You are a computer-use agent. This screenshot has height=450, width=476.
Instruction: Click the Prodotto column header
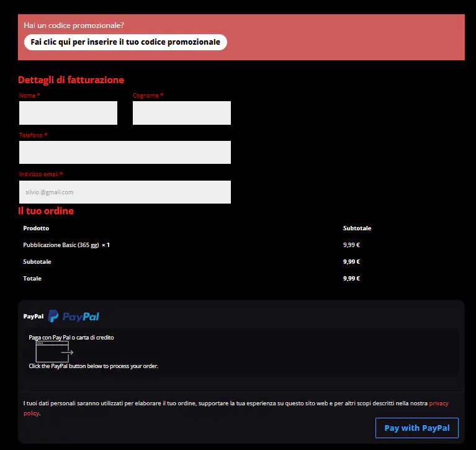point(36,228)
